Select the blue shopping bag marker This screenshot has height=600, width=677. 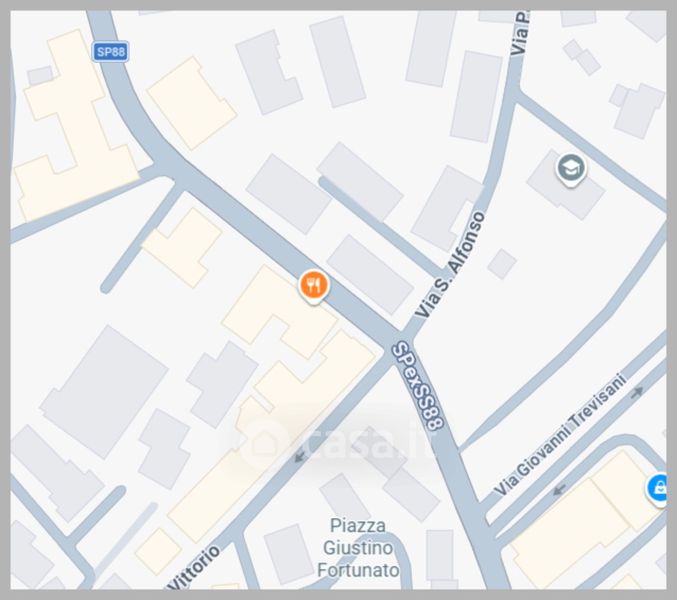coord(658,489)
